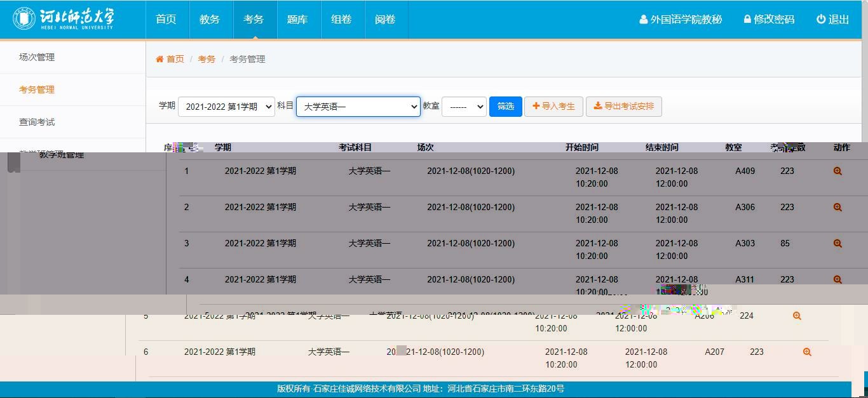Click the 动作 column header
This screenshot has height=398, width=868.
tap(841, 147)
